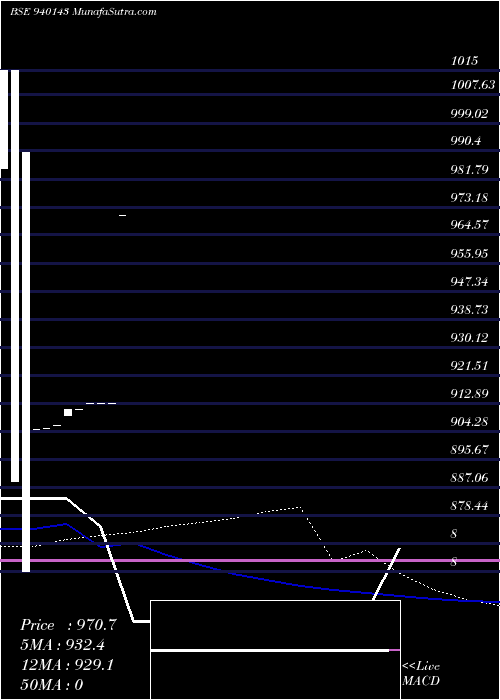Click the 887.06 price axis label
Screen dimensions: 500x700
pyautogui.click(x=469, y=478)
